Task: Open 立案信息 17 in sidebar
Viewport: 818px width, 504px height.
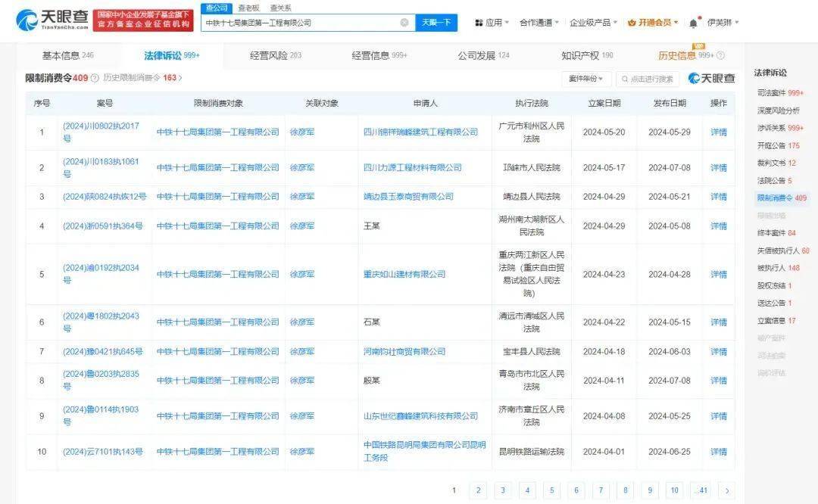Action: pyautogui.click(x=776, y=321)
